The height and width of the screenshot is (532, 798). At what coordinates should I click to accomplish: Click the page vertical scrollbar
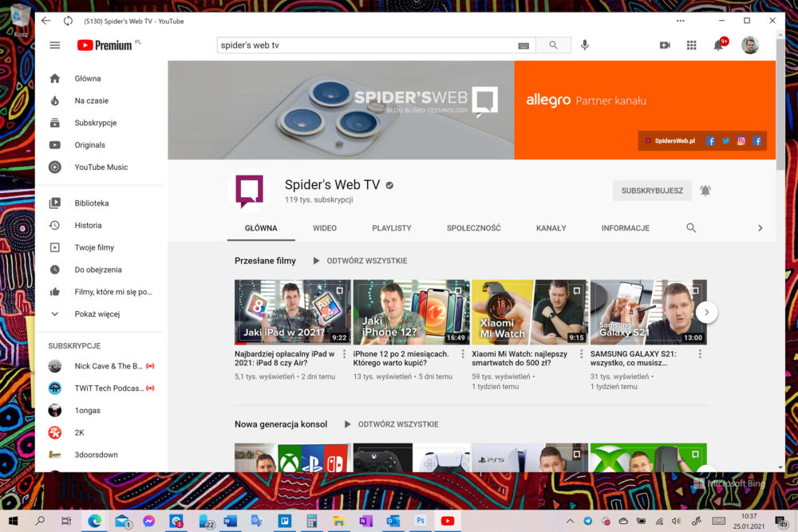[x=780, y=104]
